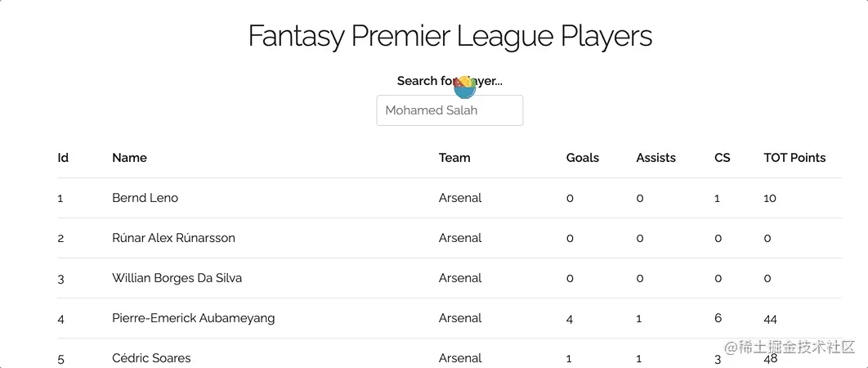The image size is (868, 368).
Task: Click the Search for player label
Action: click(450, 81)
